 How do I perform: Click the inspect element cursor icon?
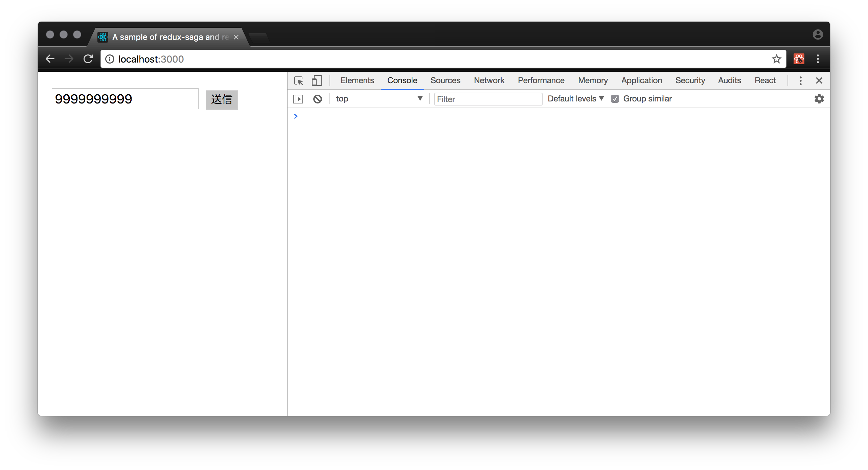coord(298,80)
